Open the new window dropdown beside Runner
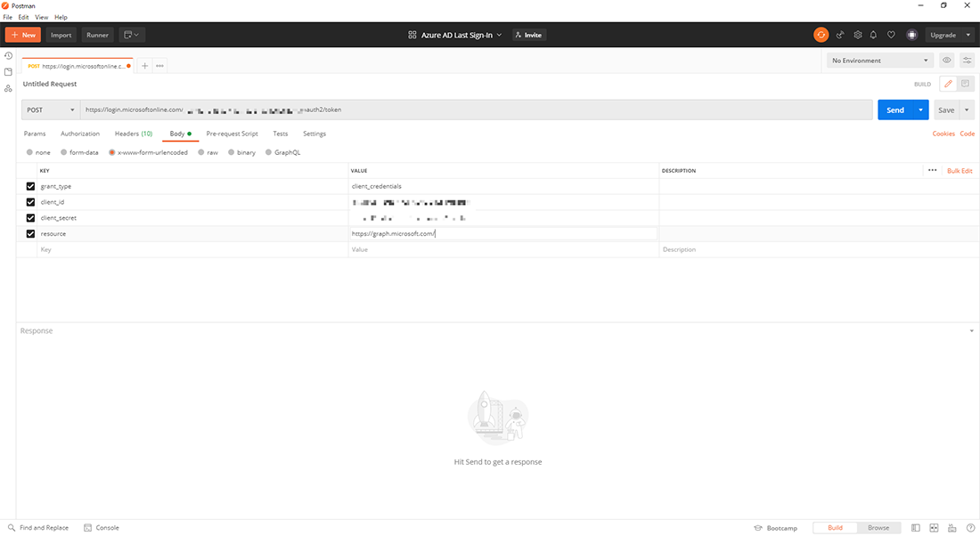980x536 pixels. [x=131, y=35]
